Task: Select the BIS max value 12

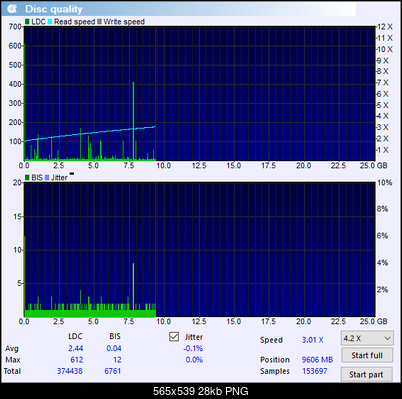Action: pyautogui.click(x=117, y=360)
